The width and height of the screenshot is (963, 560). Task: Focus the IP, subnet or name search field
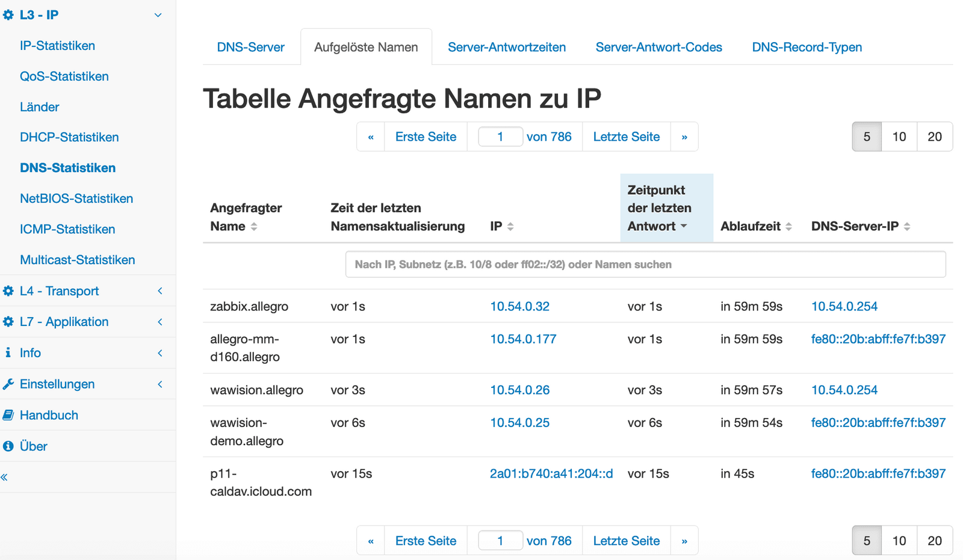(x=645, y=265)
